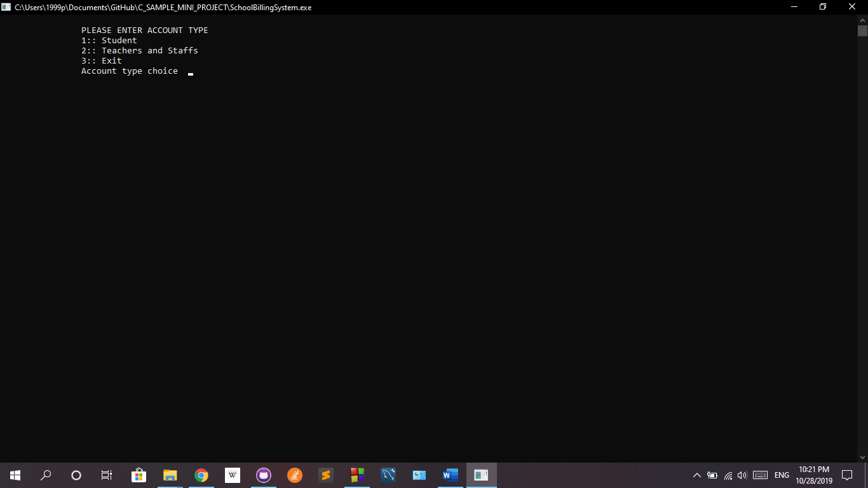Open taskbar search magnifier
868x488 pixels.
point(46,475)
